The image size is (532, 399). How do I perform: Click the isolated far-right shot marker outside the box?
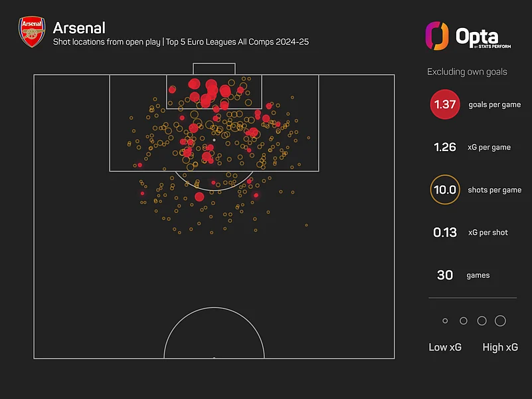click(306, 225)
